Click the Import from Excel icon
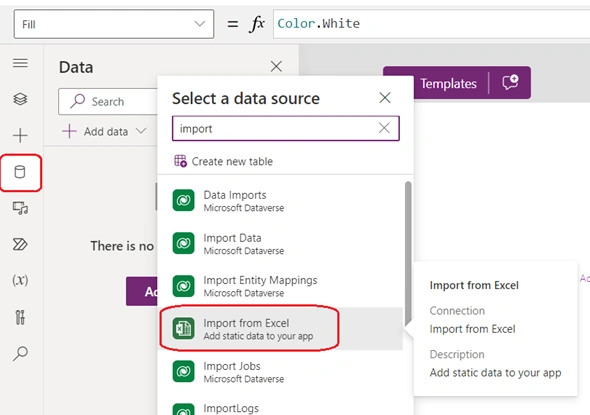This screenshot has height=415, width=590. click(184, 328)
